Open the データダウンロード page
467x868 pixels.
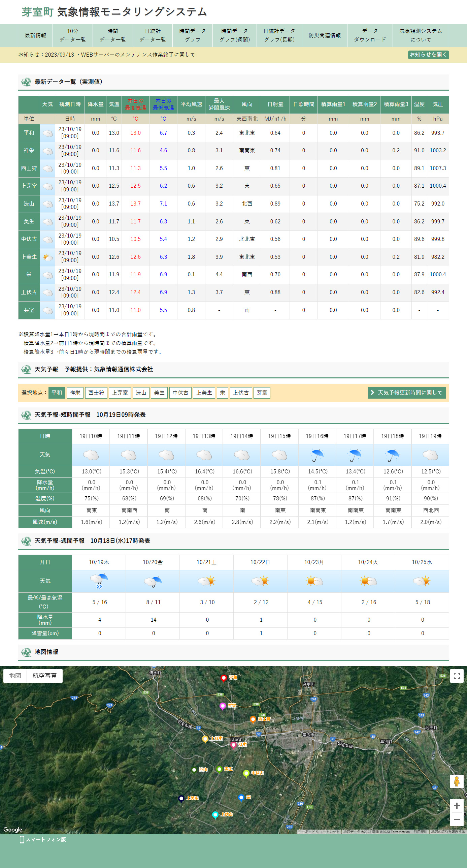[370, 35]
